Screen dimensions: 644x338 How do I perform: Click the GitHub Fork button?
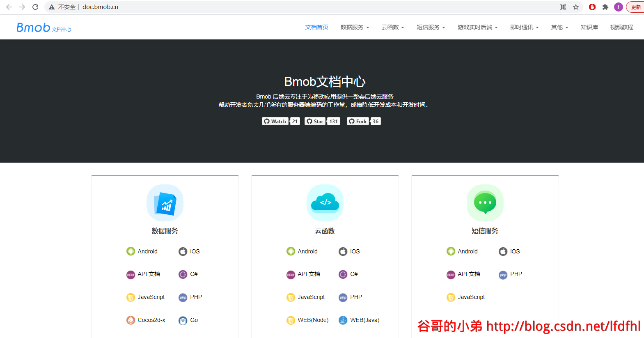tap(358, 121)
